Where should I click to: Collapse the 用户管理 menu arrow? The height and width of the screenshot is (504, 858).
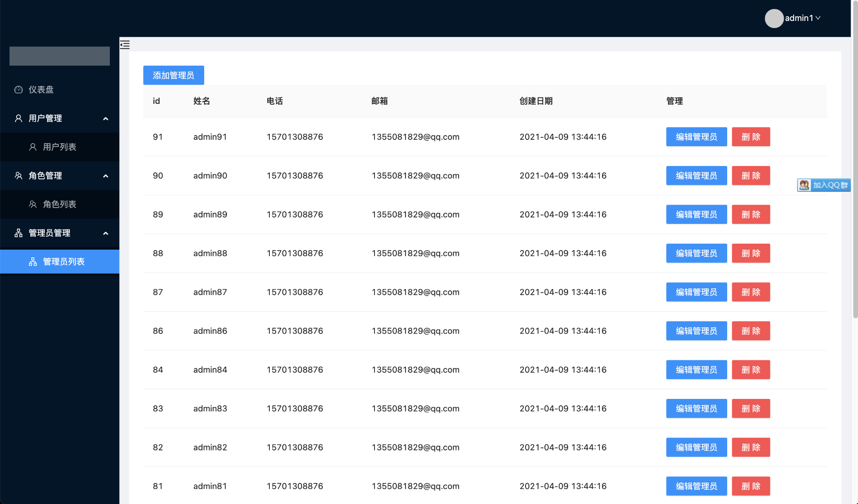click(106, 119)
